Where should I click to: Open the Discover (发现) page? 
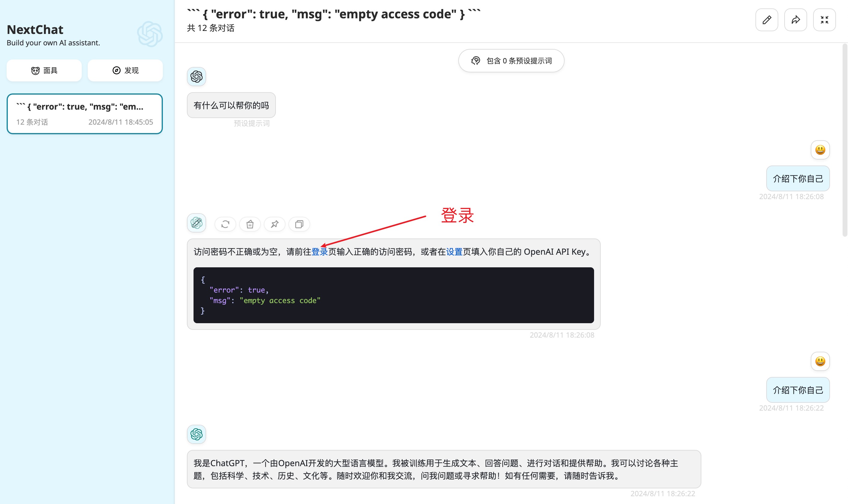point(125,70)
